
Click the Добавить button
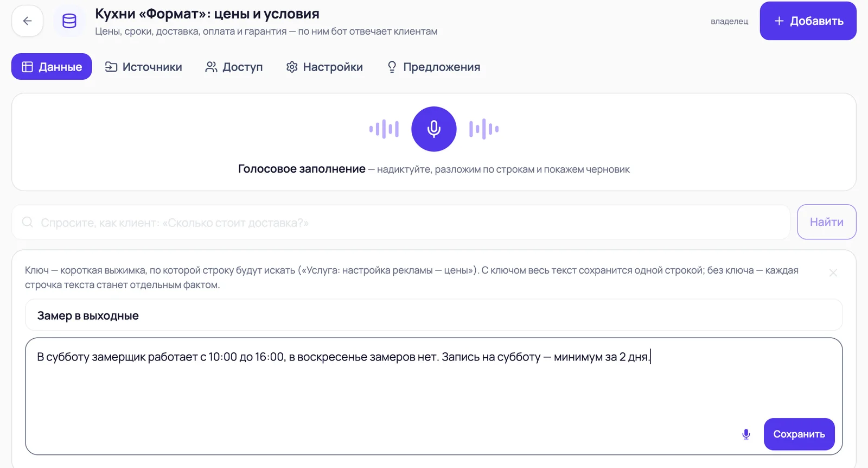[x=808, y=21]
